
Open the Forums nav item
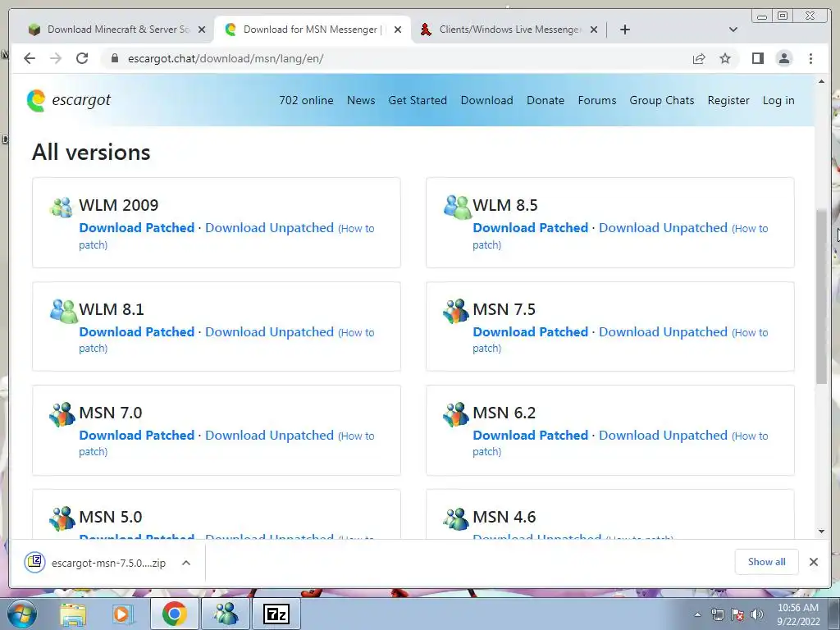[597, 100]
